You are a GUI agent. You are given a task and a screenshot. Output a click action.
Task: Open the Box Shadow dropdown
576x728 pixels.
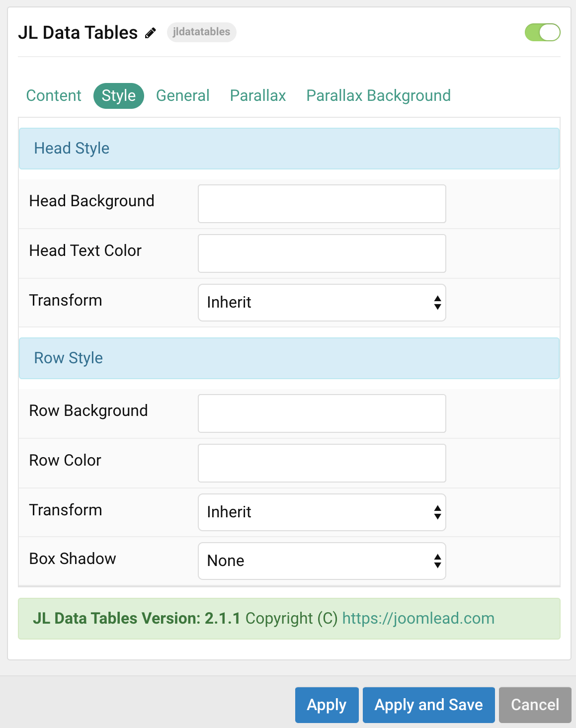(x=322, y=561)
